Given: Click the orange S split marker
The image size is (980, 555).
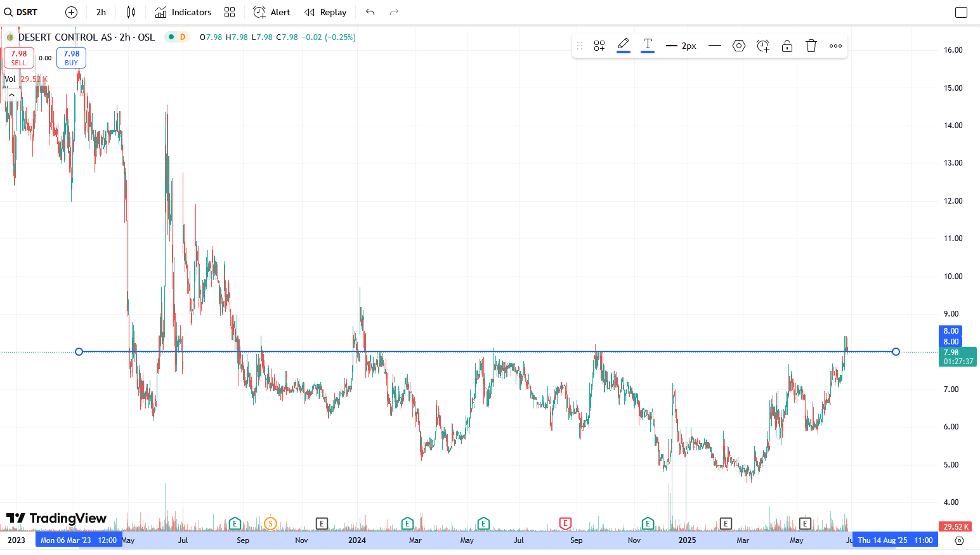Looking at the screenshot, I should (x=270, y=523).
